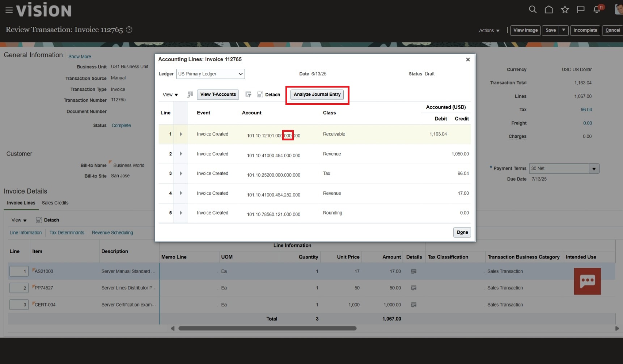Switch to the Invoice Lines tab
Screen dimensions: 623x364
pyautogui.click(x=21, y=203)
